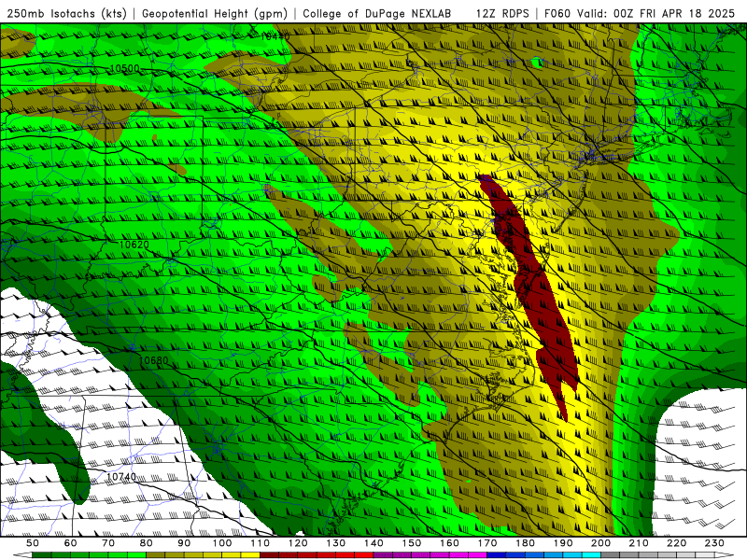Click the 10680 height contour label
The height and width of the screenshot is (560, 747).
click(153, 361)
